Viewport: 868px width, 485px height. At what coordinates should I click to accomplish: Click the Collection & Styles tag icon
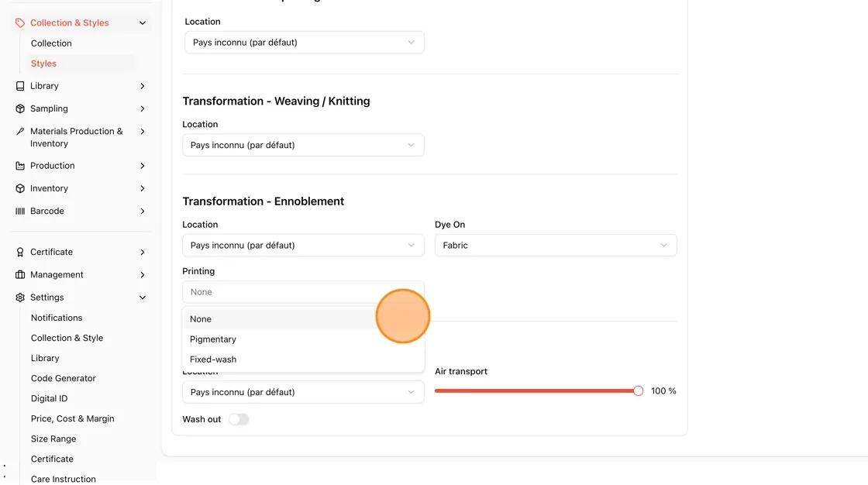[x=20, y=22]
